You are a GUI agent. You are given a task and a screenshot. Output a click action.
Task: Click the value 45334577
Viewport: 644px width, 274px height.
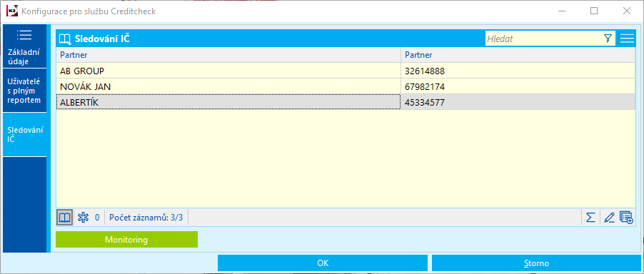click(x=425, y=103)
